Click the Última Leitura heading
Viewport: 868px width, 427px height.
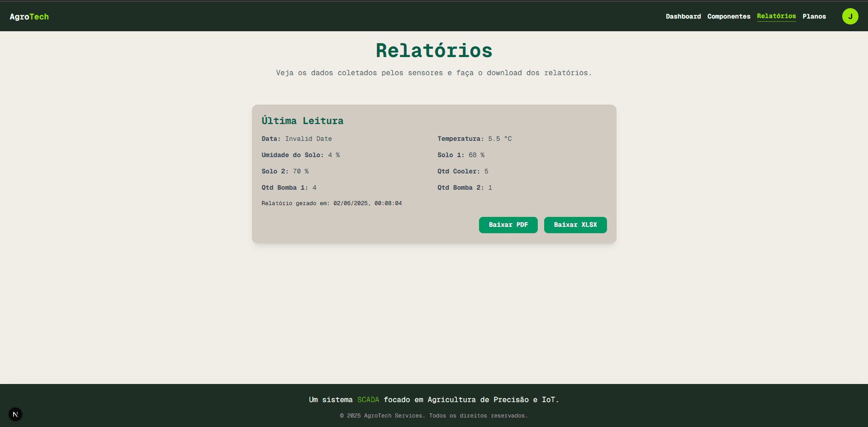[302, 120]
